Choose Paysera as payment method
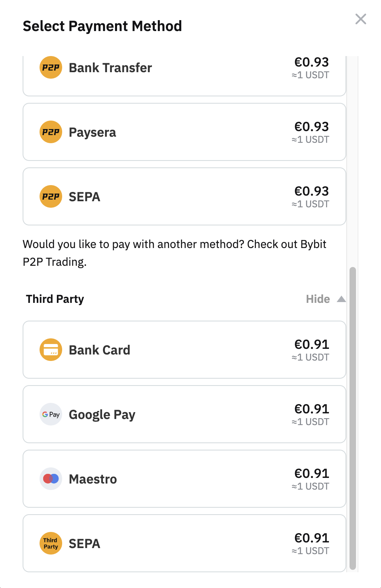The width and height of the screenshot is (381, 588). 184,132
